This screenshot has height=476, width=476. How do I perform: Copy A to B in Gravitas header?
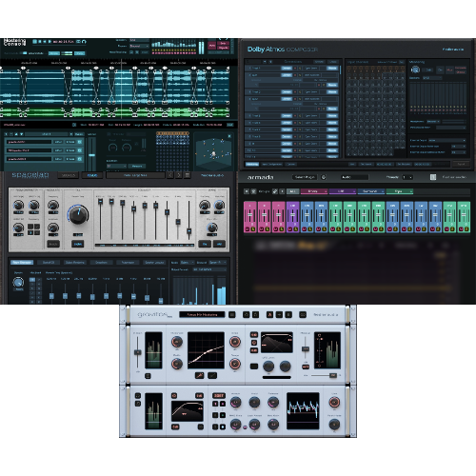click(x=279, y=314)
